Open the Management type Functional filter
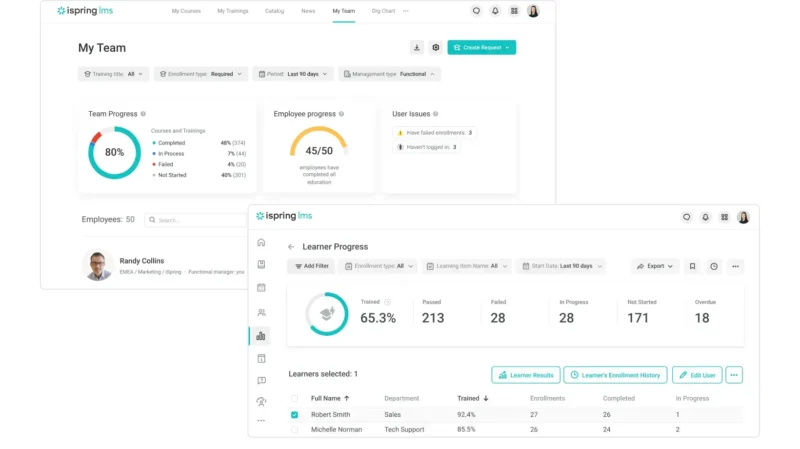The image size is (800, 449). tap(389, 74)
